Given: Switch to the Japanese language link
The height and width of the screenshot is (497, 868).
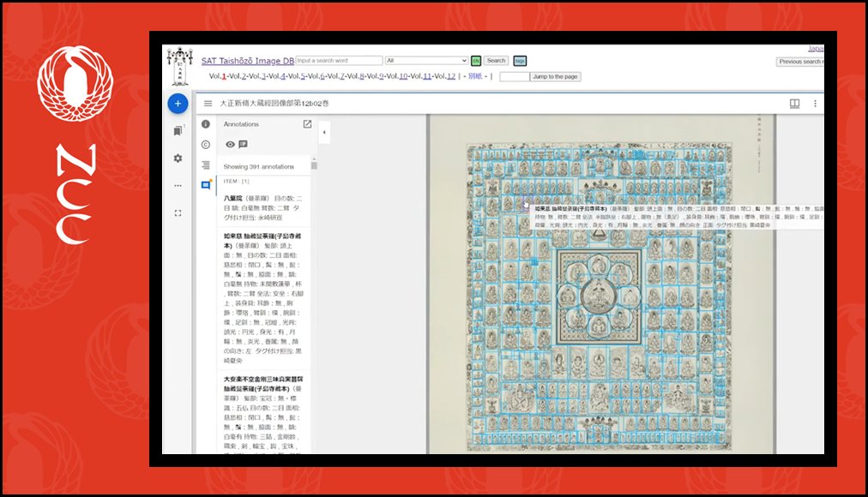Looking at the screenshot, I should tap(816, 49).
